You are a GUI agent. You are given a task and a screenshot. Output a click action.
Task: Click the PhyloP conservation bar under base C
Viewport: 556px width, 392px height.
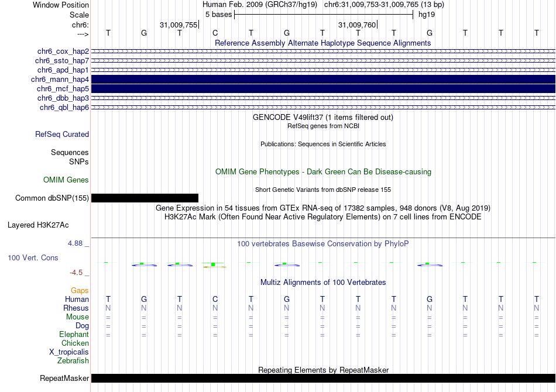(214, 265)
